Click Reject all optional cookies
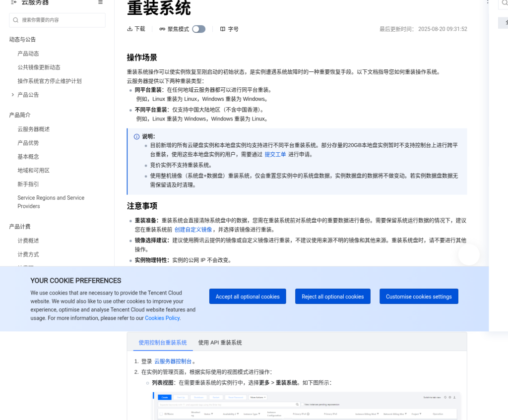Screen dimensions: 508x420 point(333,297)
